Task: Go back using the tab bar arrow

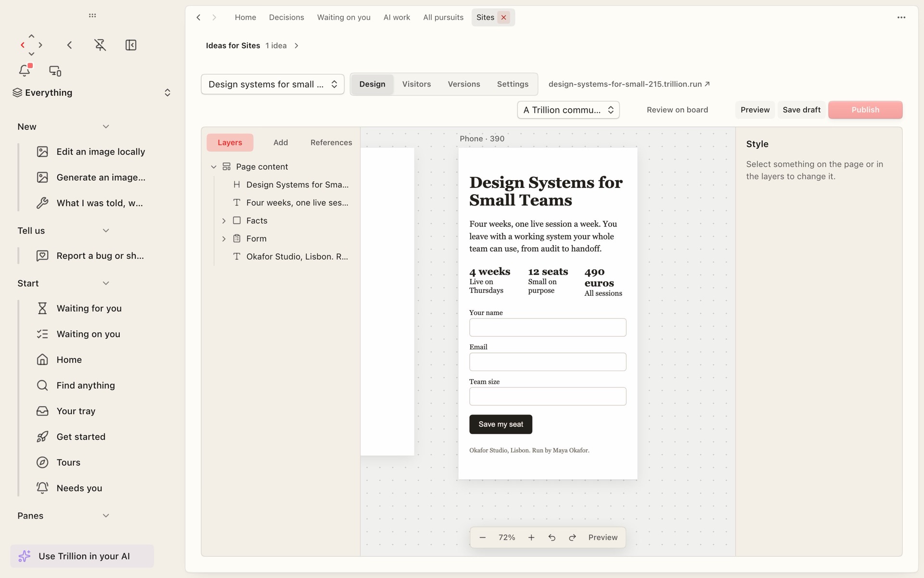Action: coord(198,17)
